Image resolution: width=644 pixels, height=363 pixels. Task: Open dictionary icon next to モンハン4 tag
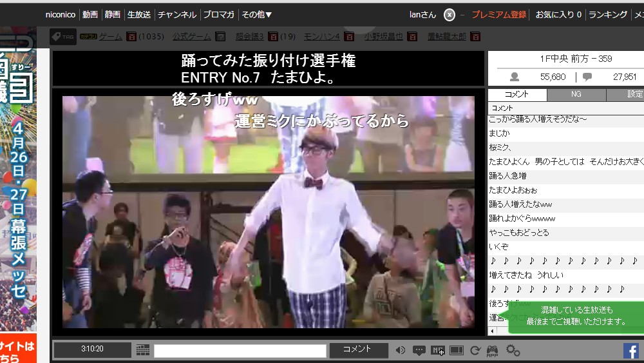pos(349,37)
